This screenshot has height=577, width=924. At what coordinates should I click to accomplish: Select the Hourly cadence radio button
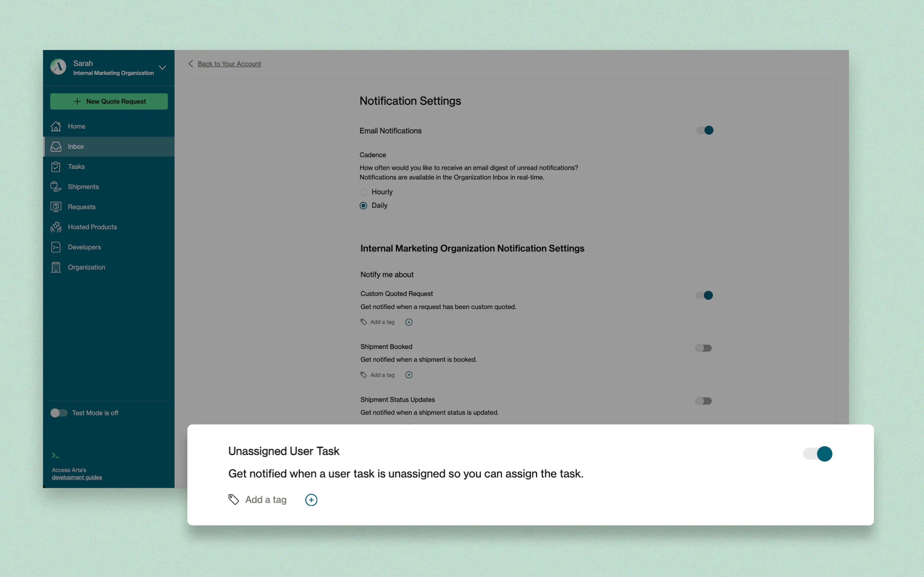pyautogui.click(x=363, y=192)
